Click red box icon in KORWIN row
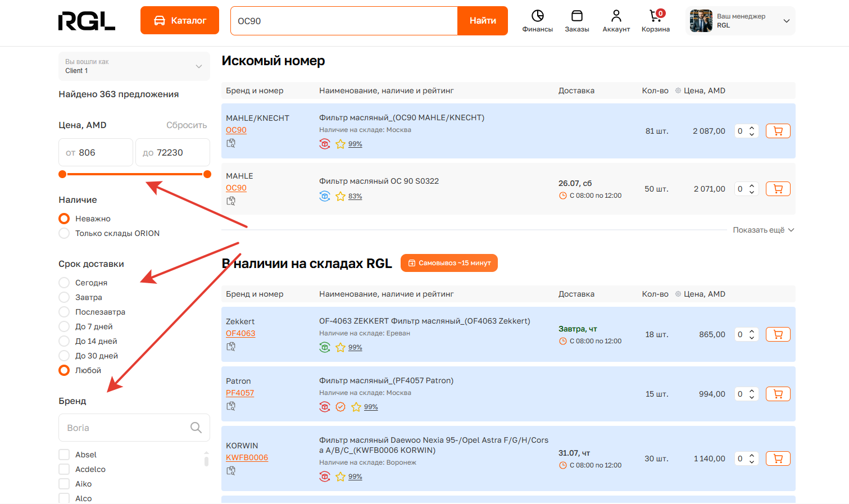The height and width of the screenshot is (504, 849). (x=325, y=476)
